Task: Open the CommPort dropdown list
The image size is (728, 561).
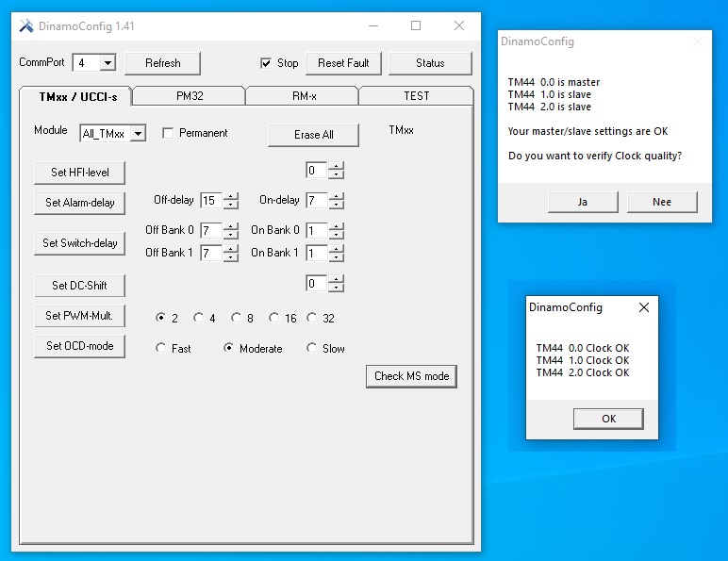Action: pos(108,63)
